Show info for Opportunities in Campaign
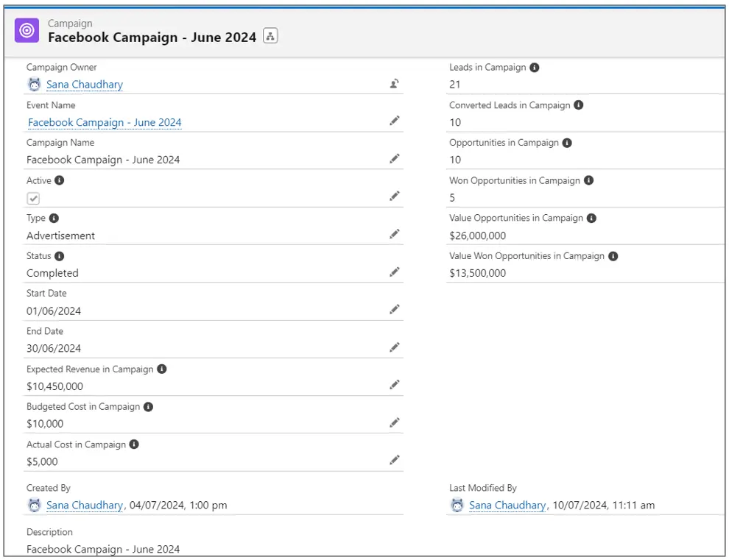 click(567, 143)
